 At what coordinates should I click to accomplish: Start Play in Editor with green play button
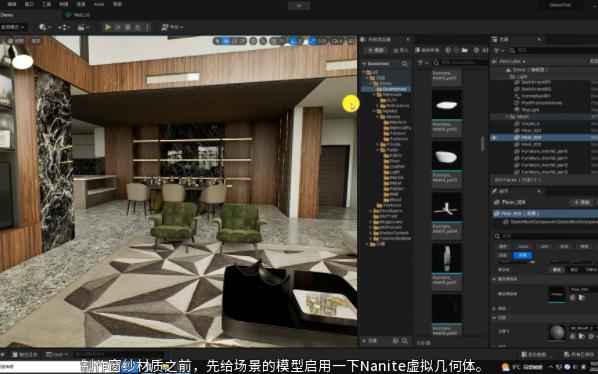(108, 27)
